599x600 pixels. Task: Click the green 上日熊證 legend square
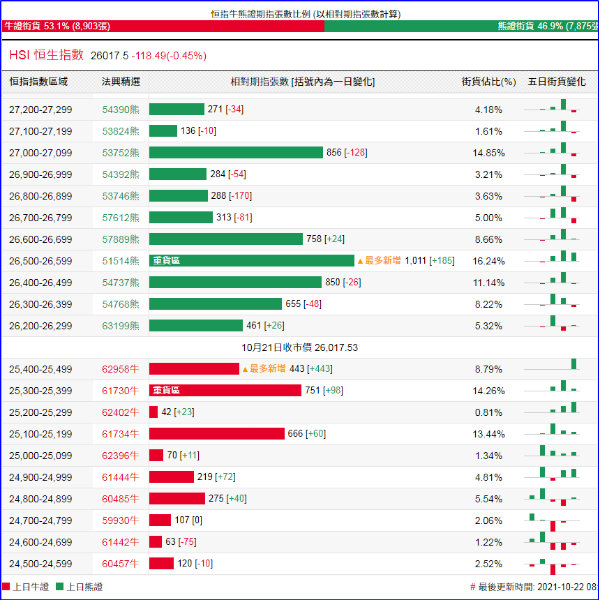click(x=59, y=587)
